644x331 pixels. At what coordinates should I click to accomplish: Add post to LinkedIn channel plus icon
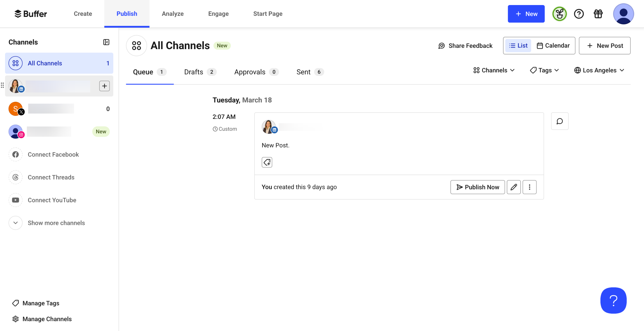(x=104, y=86)
